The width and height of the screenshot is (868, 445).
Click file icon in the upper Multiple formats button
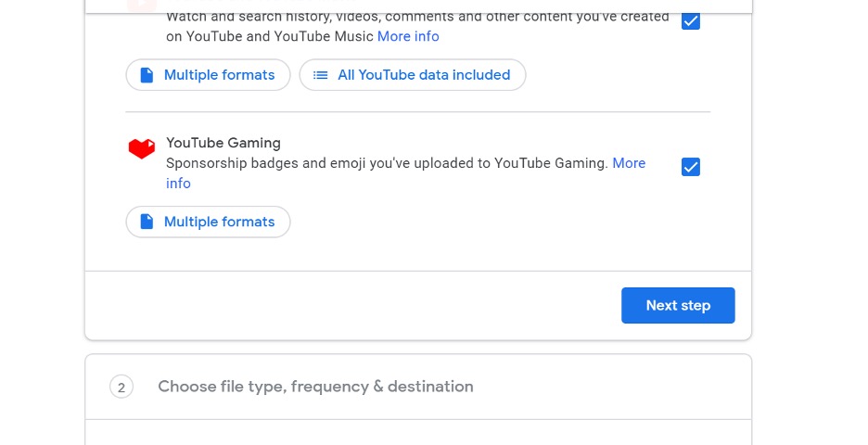[x=147, y=75]
